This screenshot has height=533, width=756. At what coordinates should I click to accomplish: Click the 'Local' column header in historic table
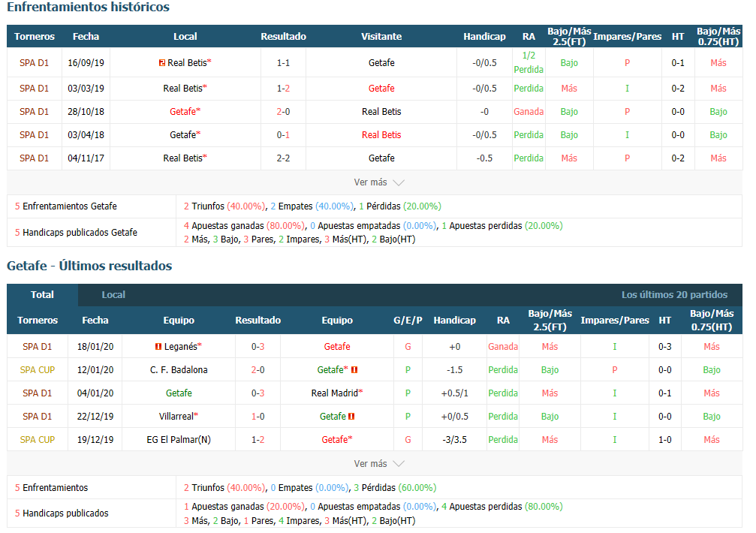[185, 37]
